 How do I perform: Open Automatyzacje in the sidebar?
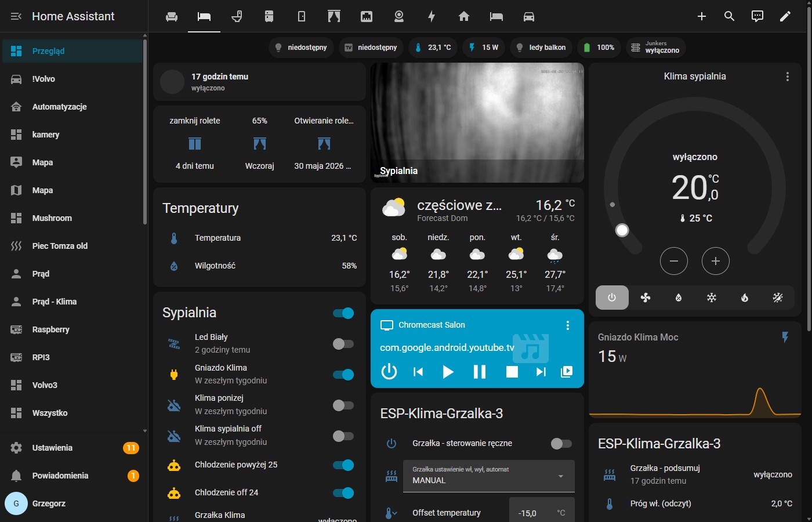click(x=72, y=107)
